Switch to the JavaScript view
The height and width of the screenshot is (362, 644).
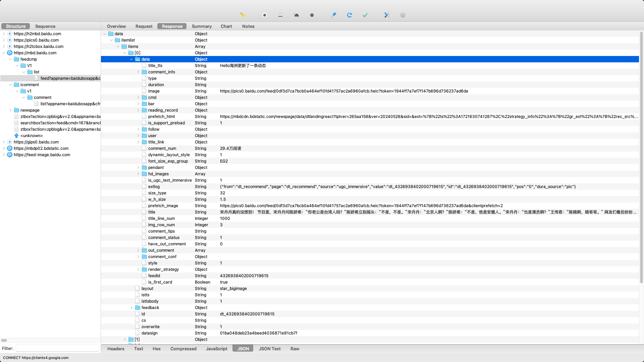[217, 349]
